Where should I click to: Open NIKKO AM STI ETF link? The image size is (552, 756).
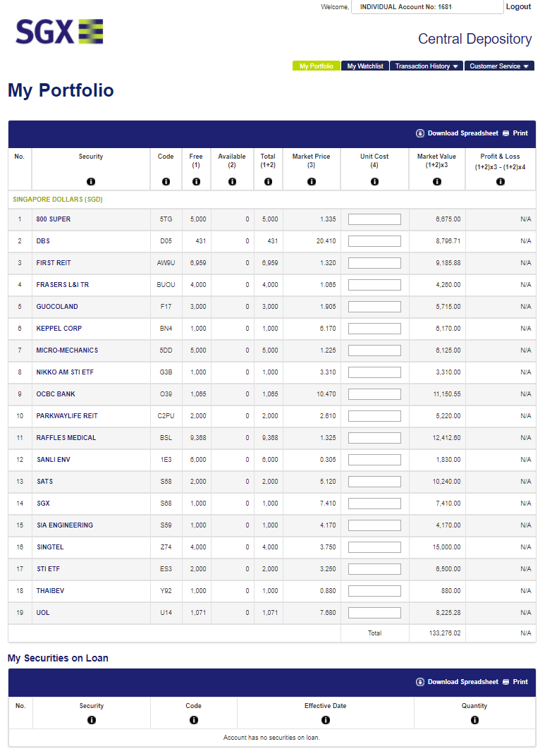pos(65,372)
